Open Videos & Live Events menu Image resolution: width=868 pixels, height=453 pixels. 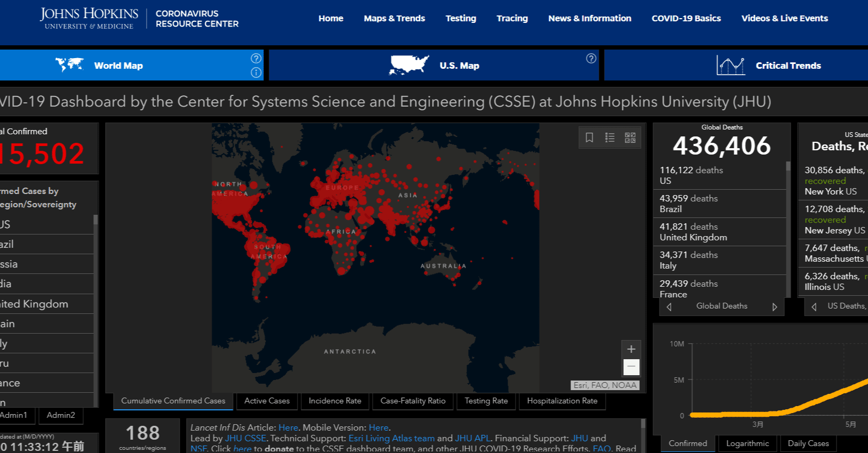(x=785, y=18)
